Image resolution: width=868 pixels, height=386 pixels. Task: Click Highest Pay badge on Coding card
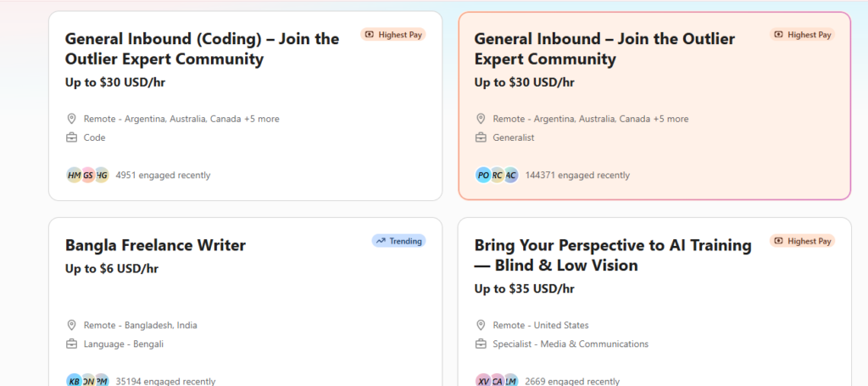(393, 35)
